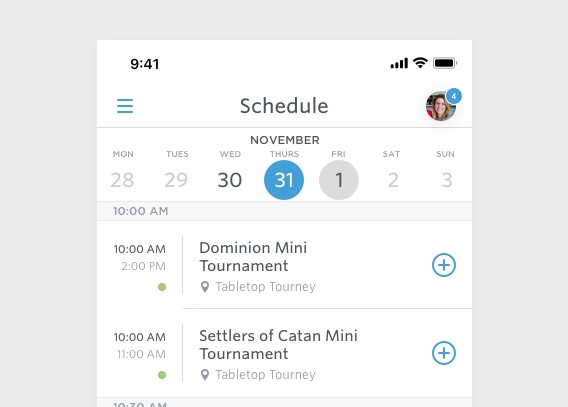568x407 pixels.
Task: Tap the cellular signal bars icon
Action: tap(399, 63)
